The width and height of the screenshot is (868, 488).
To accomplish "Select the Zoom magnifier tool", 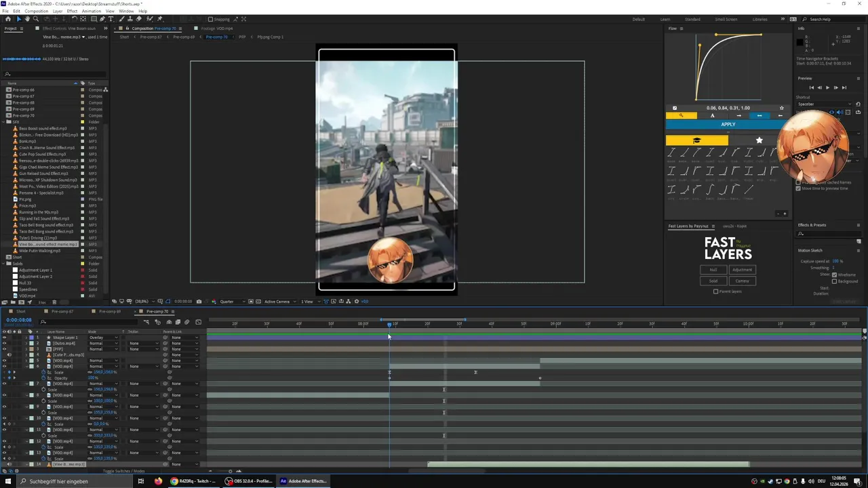I will (x=36, y=19).
